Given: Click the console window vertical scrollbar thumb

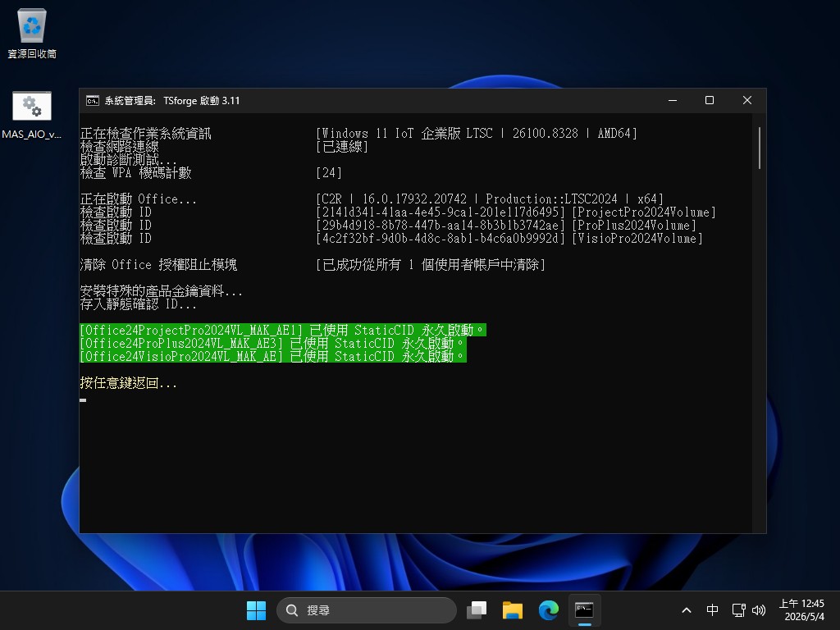Looking at the screenshot, I should tap(759, 148).
